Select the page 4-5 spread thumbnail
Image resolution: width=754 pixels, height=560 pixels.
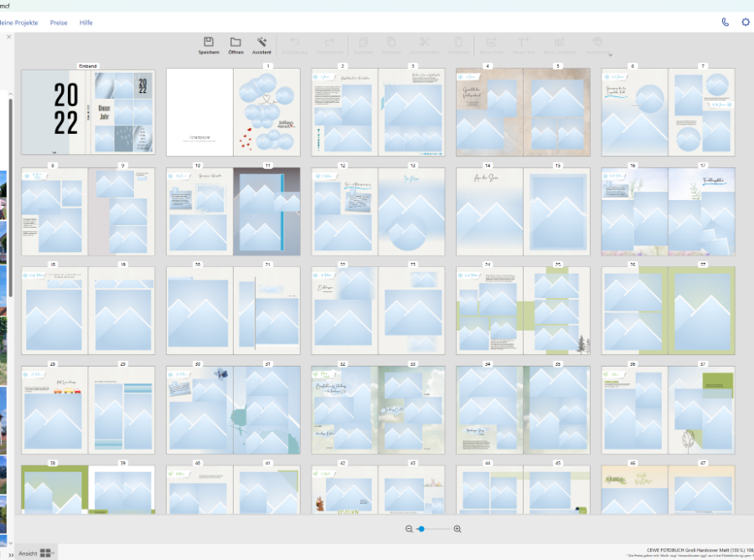coord(523,112)
